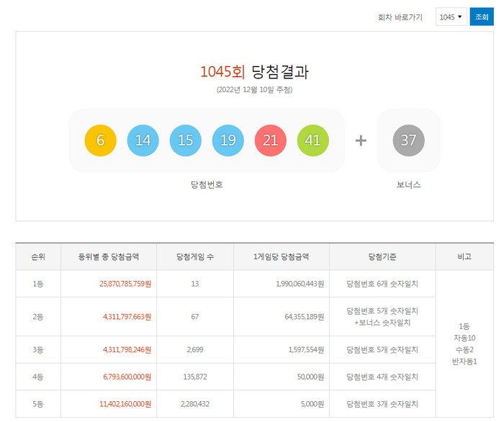The width and height of the screenshot is (504, 422).
Task: Click the red ball numbered 21
Action: 270,140
